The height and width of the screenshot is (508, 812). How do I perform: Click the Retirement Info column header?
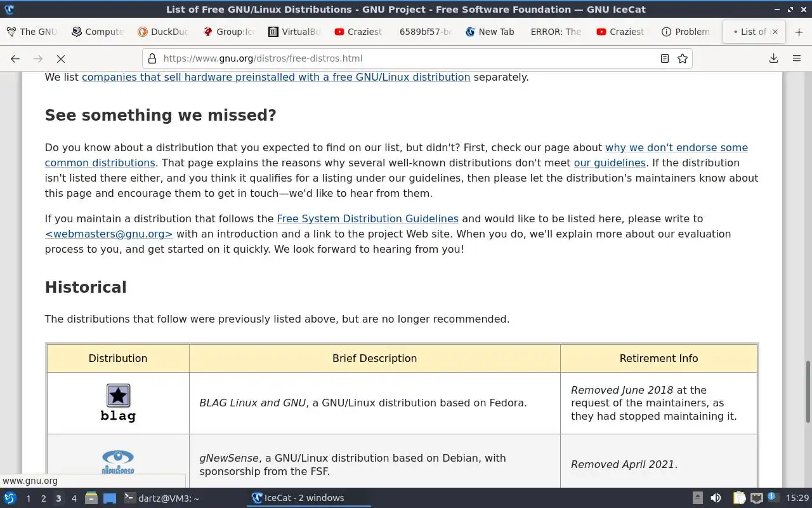tap(658, 358)
